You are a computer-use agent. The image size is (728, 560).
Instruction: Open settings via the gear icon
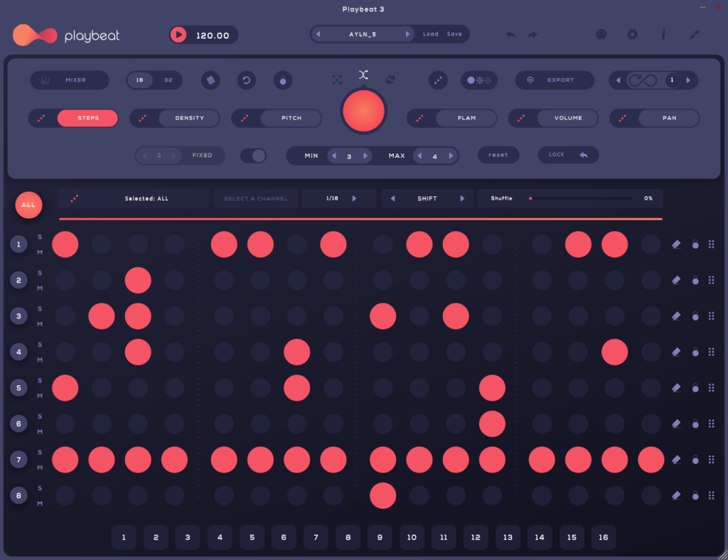point(632,34)
